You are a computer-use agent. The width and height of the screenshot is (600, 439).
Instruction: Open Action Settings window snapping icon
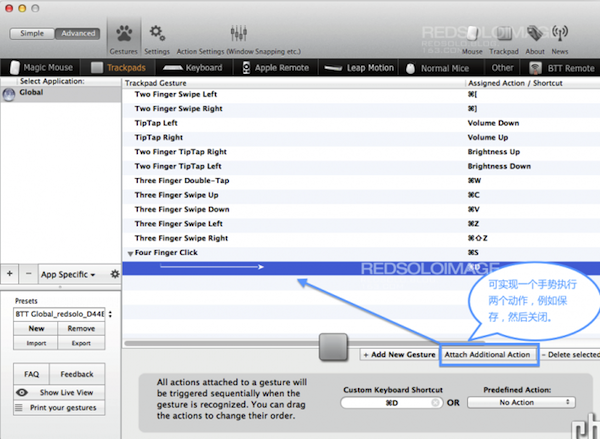click(238, 39)
